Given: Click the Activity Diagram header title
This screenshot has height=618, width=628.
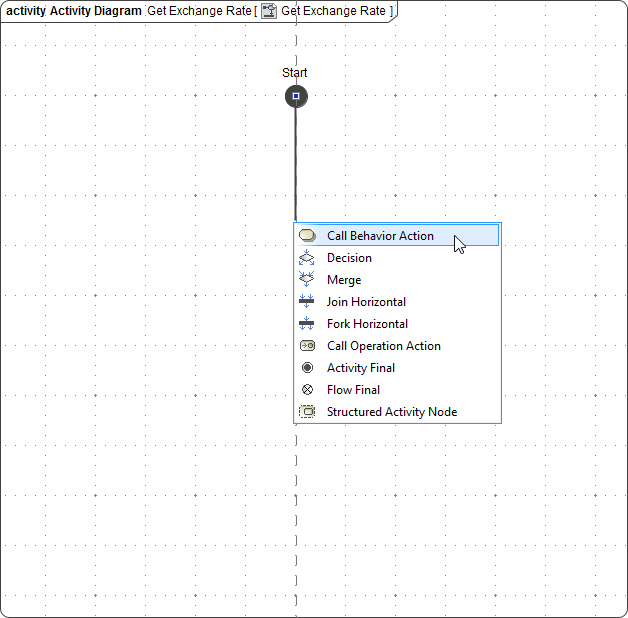Looking at the screenshot, I should click(74, 11).
